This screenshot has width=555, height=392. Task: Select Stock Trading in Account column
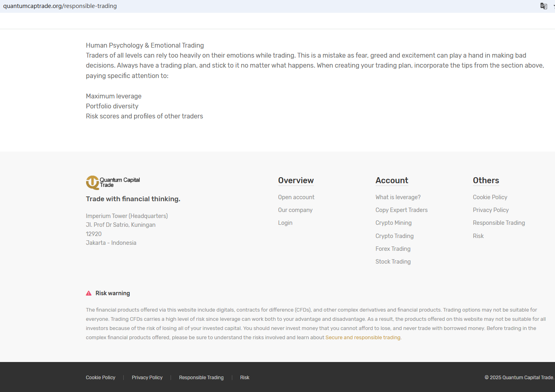click(393, 262)
